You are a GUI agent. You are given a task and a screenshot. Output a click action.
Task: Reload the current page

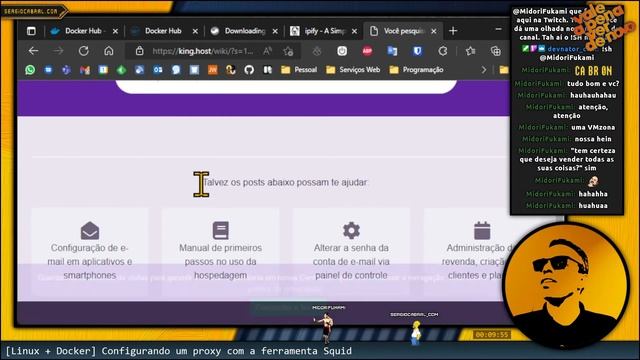84,51
